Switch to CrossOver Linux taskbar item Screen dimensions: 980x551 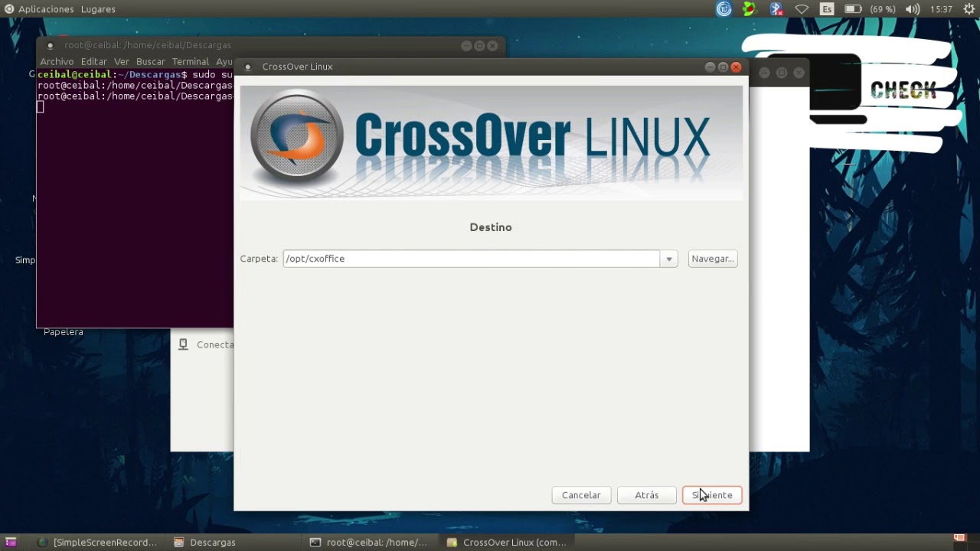tap(507, 542)
